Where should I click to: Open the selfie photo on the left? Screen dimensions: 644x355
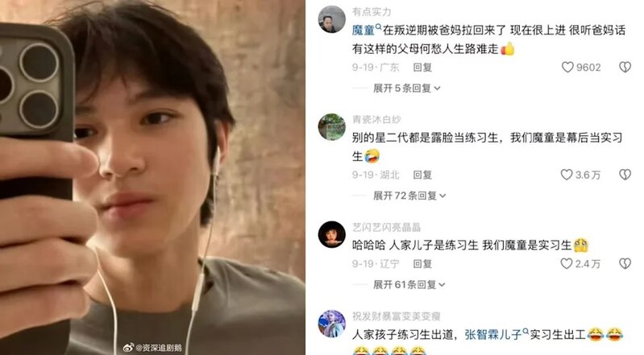pos(152,177)
